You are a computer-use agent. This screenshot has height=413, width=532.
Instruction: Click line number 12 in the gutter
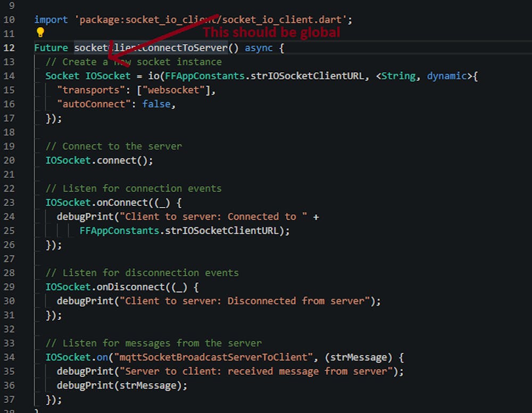pos(9,48)
